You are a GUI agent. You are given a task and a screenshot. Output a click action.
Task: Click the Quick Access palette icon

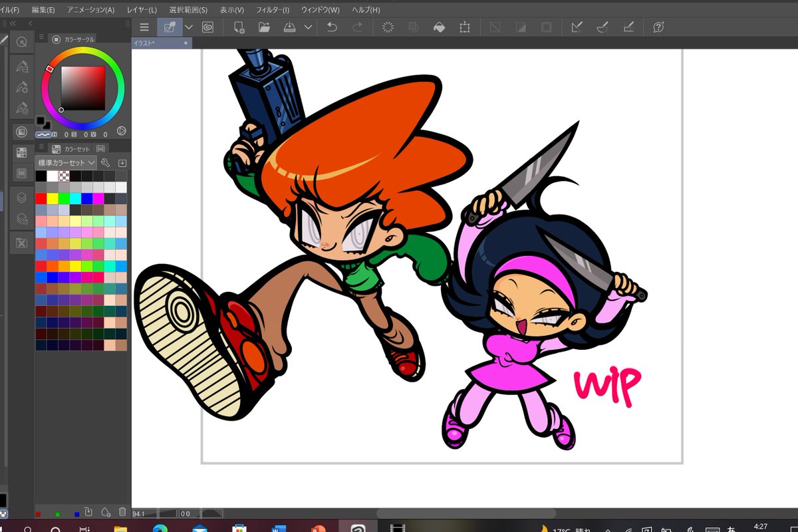click(x=21, y=42)
